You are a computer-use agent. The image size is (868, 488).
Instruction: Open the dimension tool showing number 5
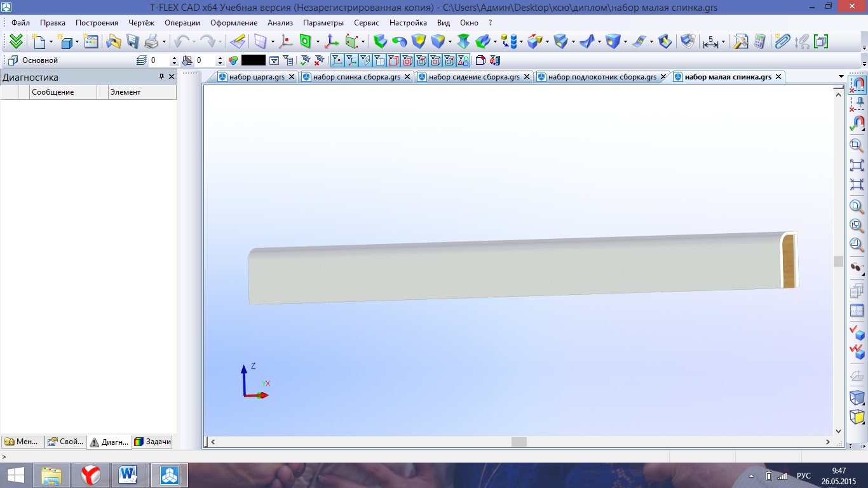[x=710, y=41]
